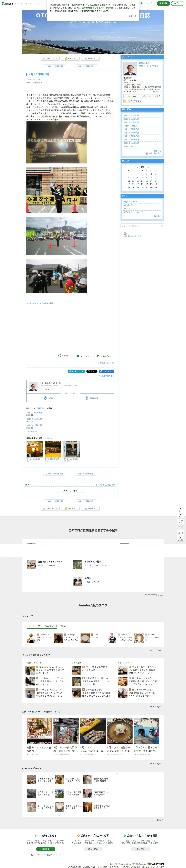
Task: Open recommended article 尾形軍団さんみんなで！！
Action: tap(50, 562)
